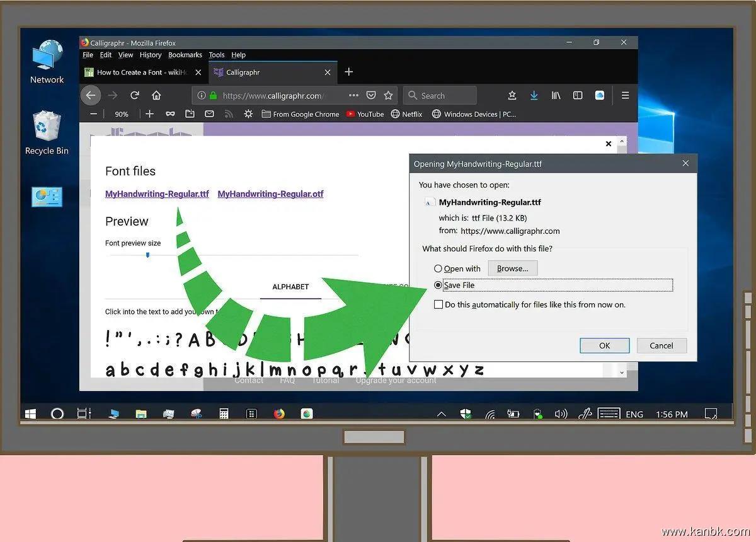The height and width of the screenshot is (542, 756).
Task: Open the Bookmarks menu
Action: 185,55
